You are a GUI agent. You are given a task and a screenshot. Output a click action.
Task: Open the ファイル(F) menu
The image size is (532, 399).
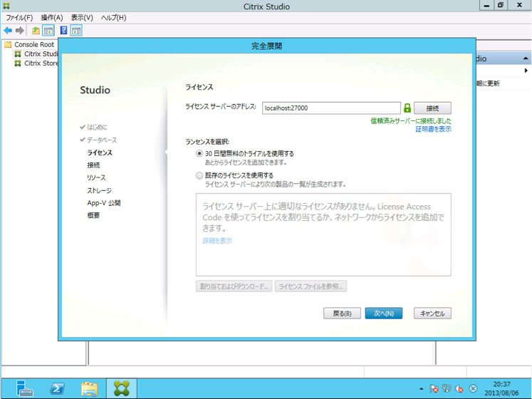point(19,18)
